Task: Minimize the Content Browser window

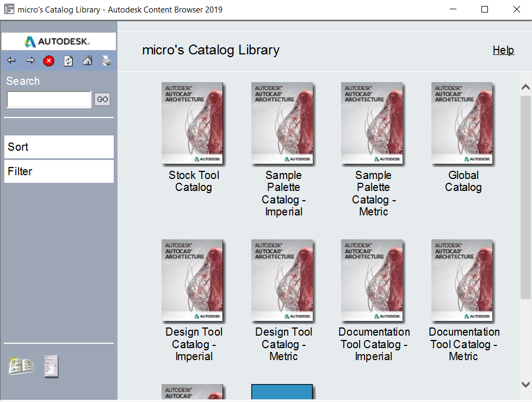Action: click(x=453, y=9)
